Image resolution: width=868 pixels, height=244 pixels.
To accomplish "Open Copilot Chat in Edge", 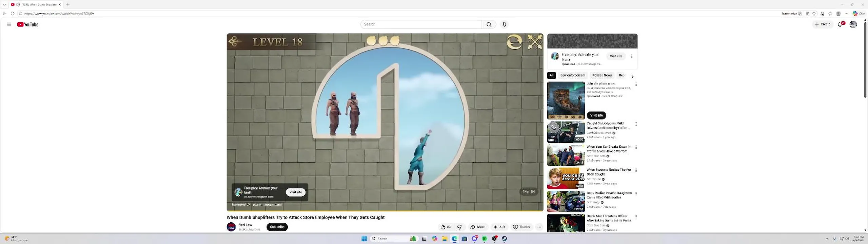I will (859, 14).
